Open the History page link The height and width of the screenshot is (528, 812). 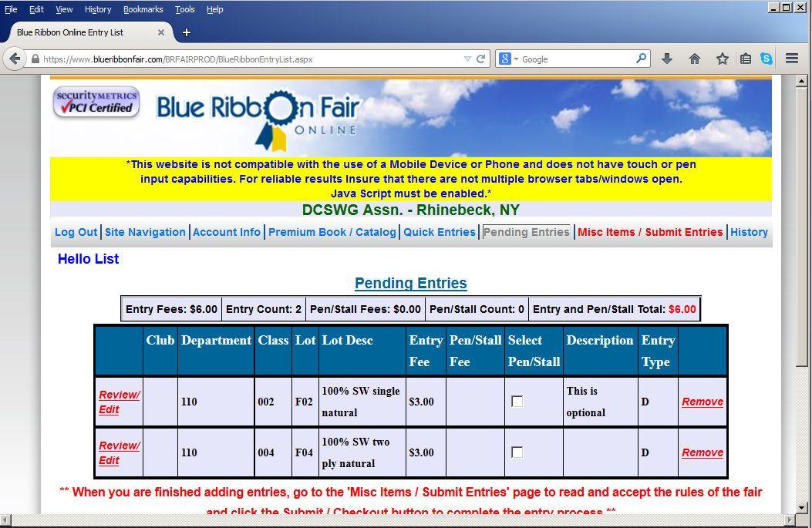[x=749, y=232]
